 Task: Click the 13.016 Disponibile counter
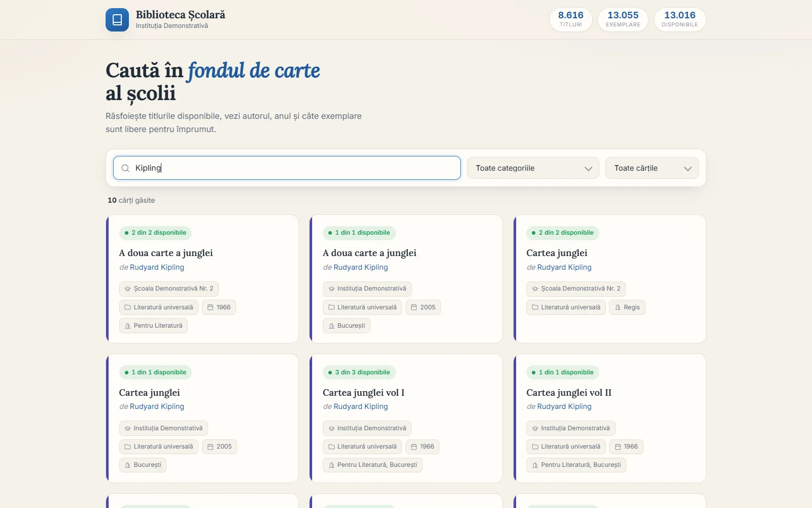tap(680, 19)
